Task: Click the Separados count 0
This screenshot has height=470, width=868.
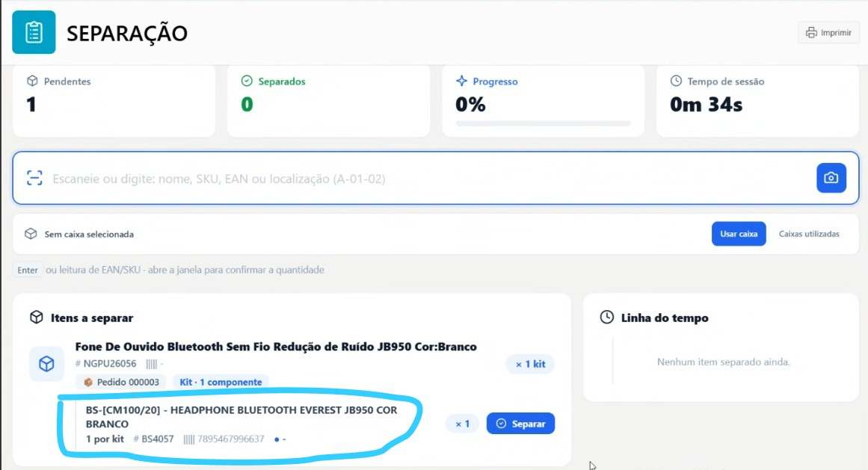Action: [247, 105]
